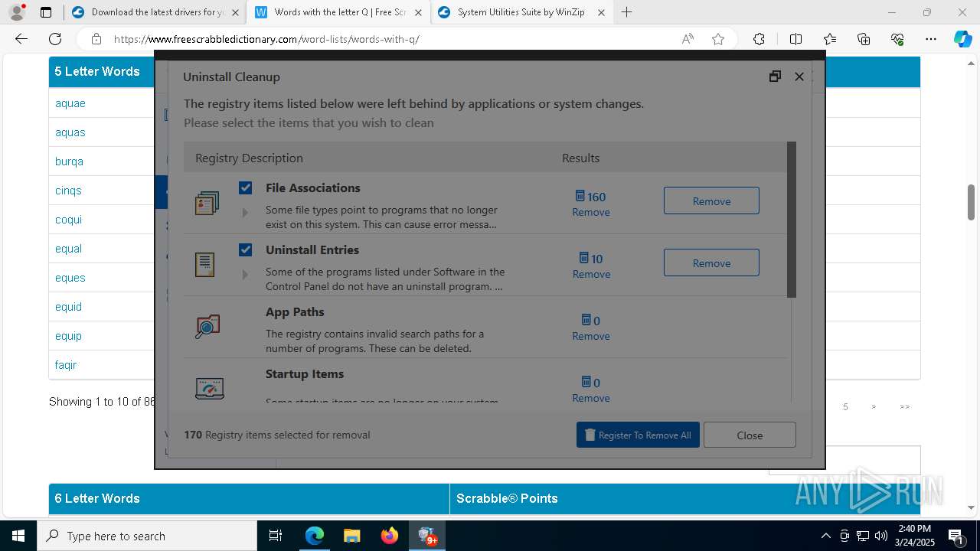980x551 pixels.
Task: Go to next page of word list
Action: pos(874,407)
